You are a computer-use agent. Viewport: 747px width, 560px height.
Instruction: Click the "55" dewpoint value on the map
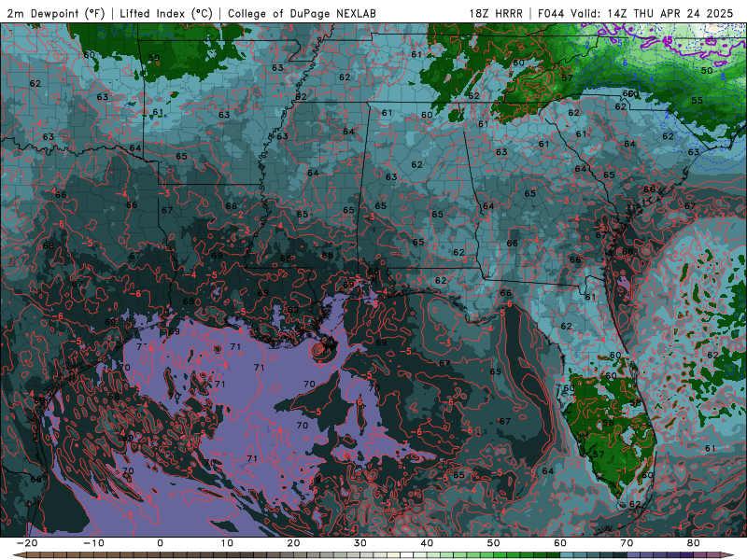tap(697, 101)
